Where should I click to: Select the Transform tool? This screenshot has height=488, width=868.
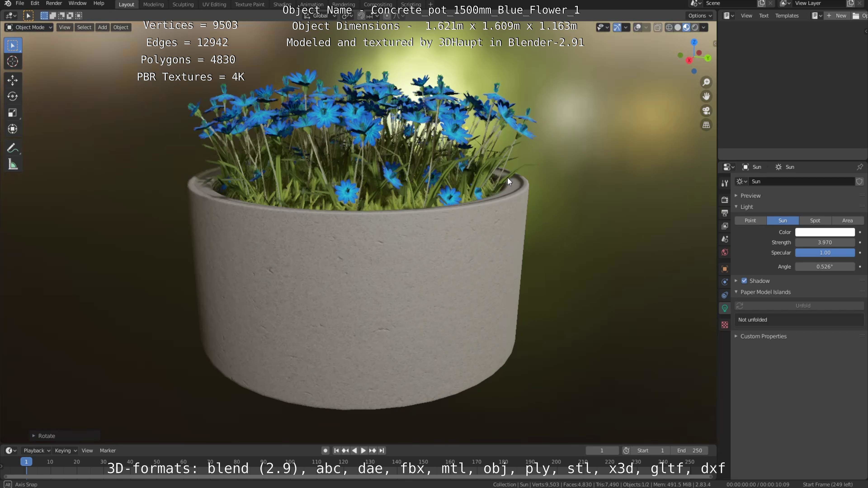12,129
